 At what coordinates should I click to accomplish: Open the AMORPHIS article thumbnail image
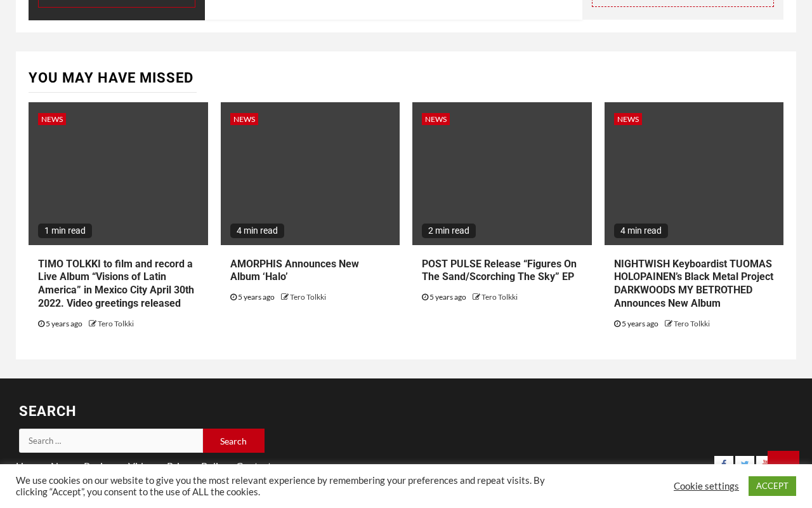(x=310, y=173)
